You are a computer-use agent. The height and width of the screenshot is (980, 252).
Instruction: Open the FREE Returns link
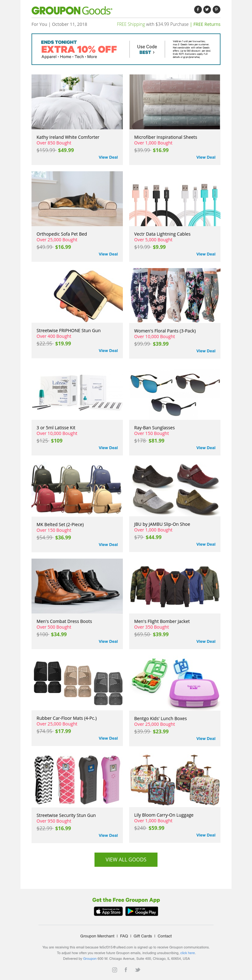tap(207, 24)
